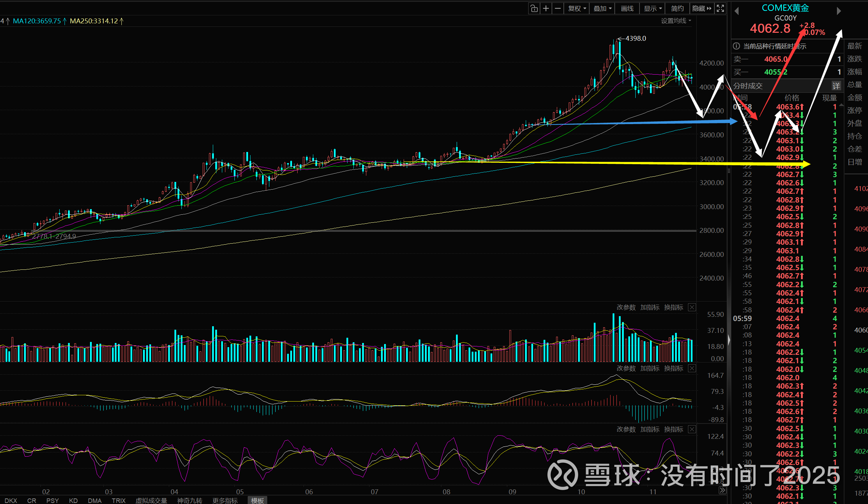
Task: Toggle 隐藏 to hide side panel
Action: pyautogui.click(x=702, y=8)
